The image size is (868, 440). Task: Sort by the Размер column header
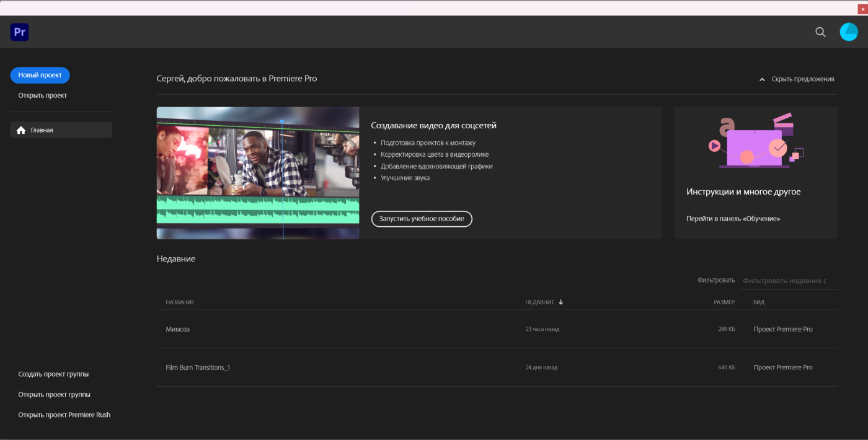click(724, 302)
